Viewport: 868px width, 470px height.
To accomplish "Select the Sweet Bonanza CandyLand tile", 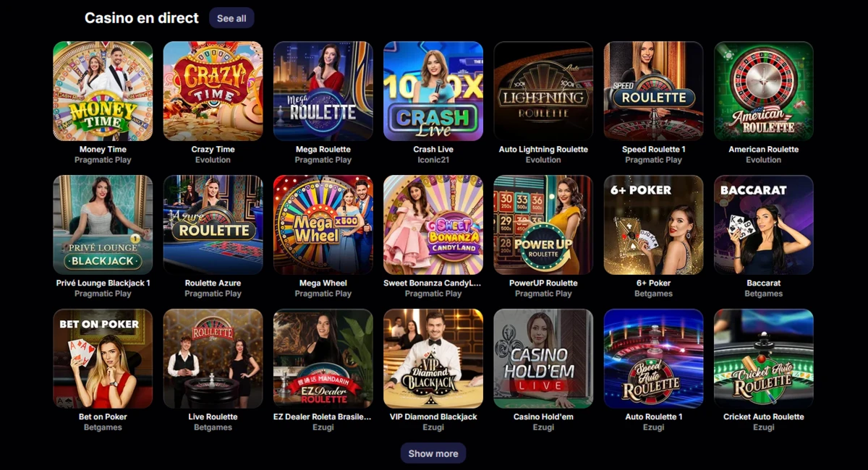I will (433, 225).
